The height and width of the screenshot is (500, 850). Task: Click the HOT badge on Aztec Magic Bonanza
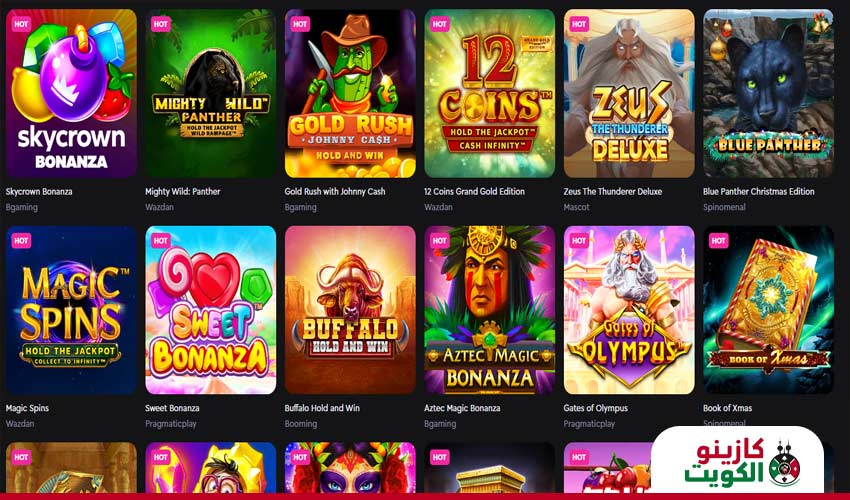coord(440,240)
